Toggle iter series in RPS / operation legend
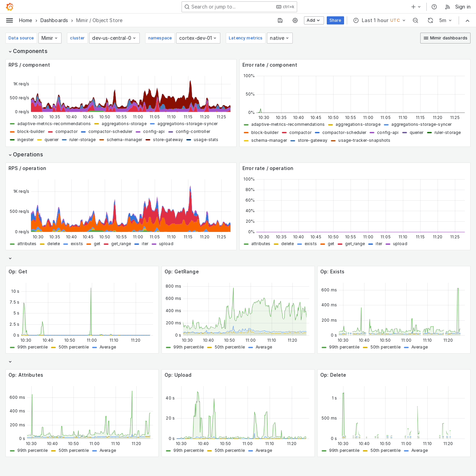This screenshot has height=476, width=476. 145,244
